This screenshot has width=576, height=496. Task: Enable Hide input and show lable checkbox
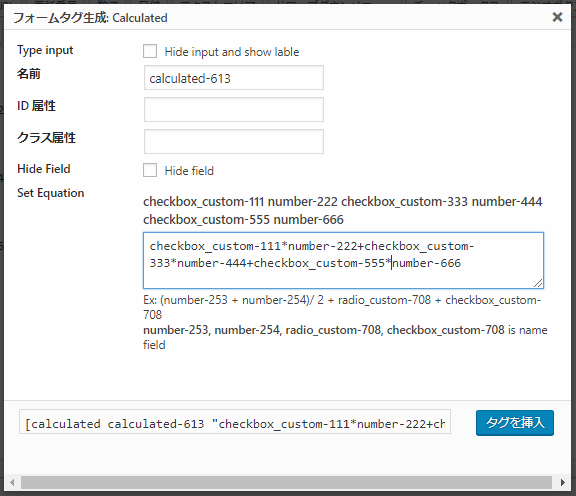(x=150, y=51)
